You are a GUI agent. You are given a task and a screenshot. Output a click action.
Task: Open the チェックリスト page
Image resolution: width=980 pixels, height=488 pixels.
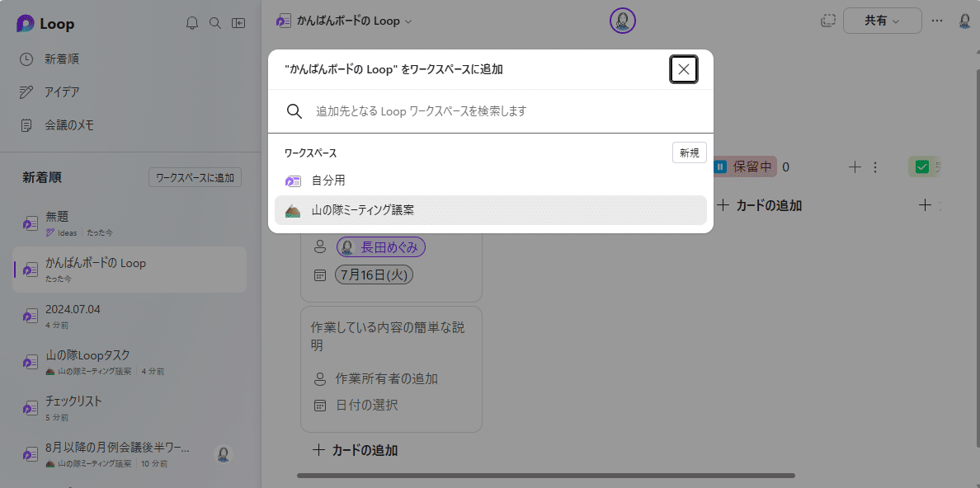pos(130,409)
